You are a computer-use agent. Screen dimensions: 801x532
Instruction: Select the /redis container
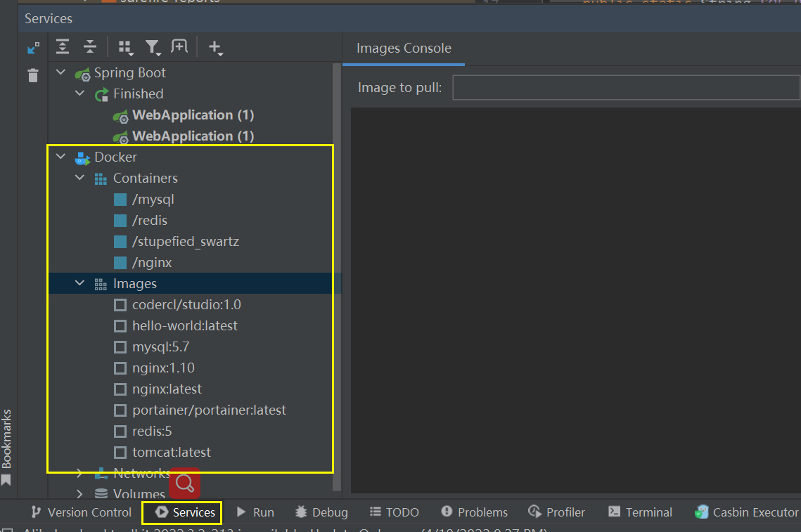click(150, 221)
